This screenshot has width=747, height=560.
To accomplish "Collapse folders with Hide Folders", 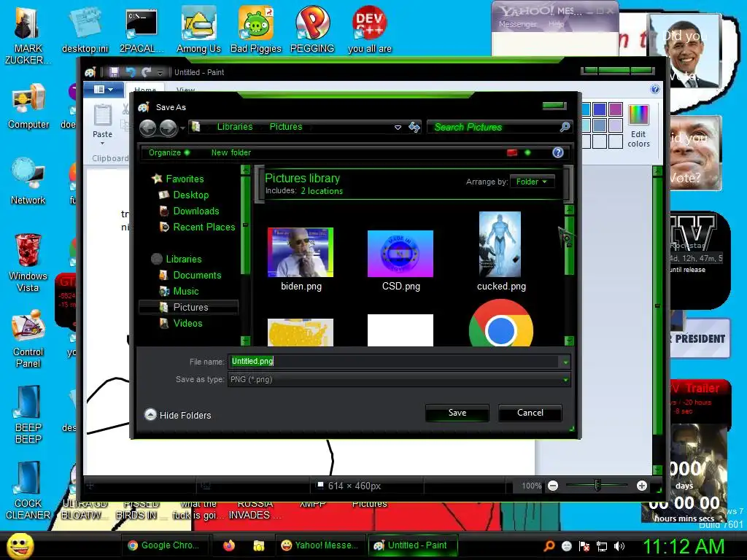I will pos(178,415).
